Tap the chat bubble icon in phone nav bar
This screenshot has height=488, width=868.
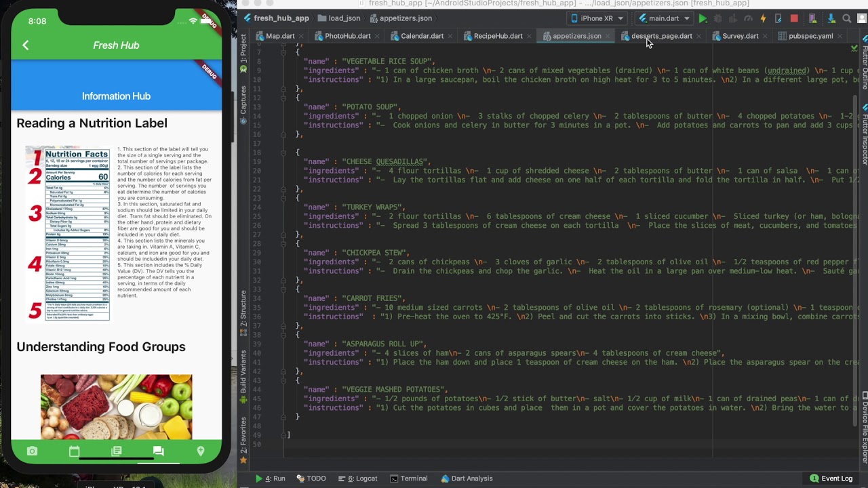coord(158,451)
